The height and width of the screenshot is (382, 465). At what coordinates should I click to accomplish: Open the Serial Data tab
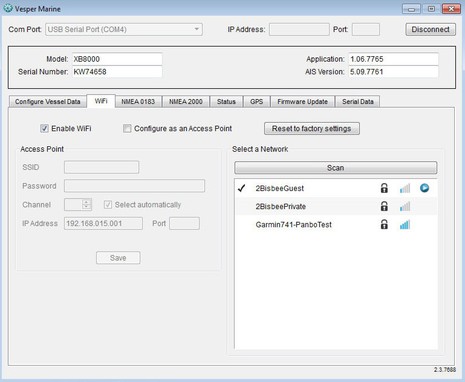[x=358, y=102]
